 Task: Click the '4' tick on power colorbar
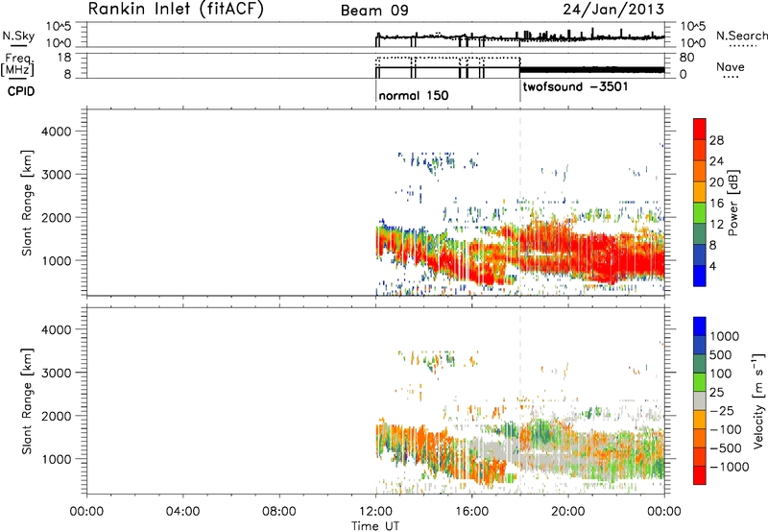(712, 266)
